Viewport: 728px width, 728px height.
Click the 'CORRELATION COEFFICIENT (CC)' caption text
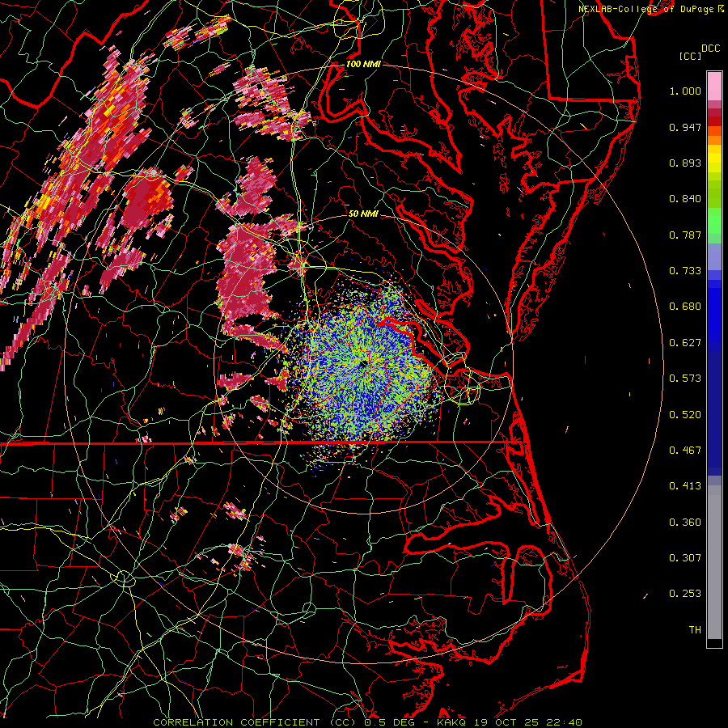coord(255,722)
